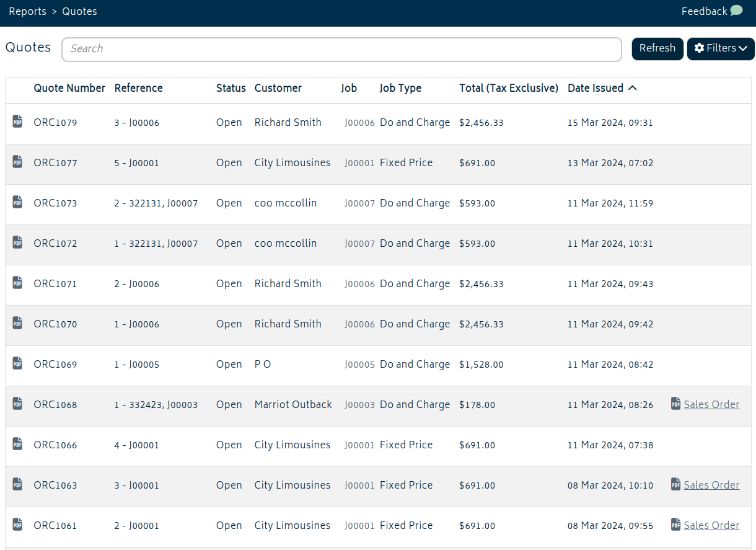
Task: Open PDF icon for quote ORC1069
Action: tap(17, 363)
